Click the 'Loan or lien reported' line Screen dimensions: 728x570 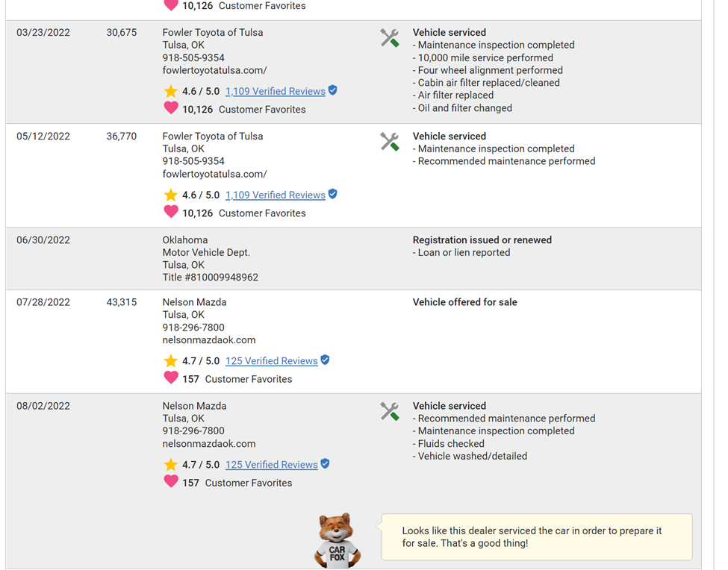click(461, 253)
